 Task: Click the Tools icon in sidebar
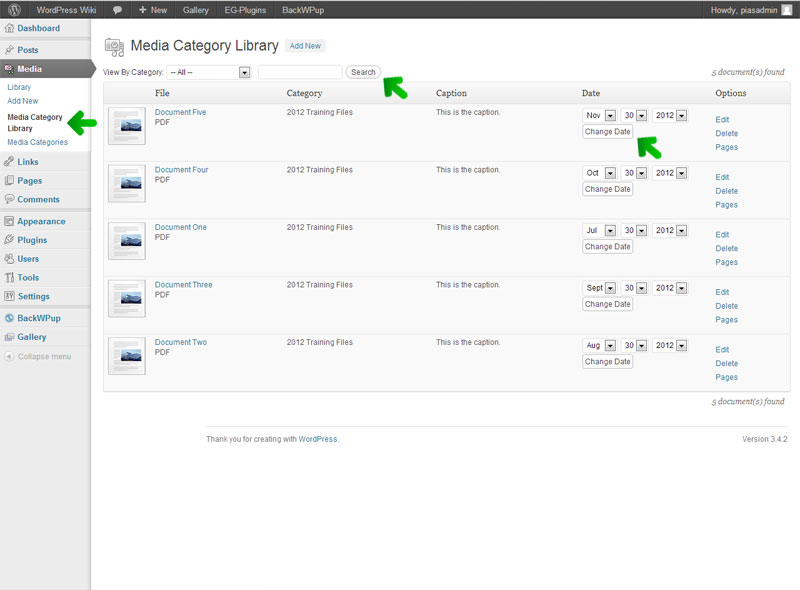[9, 278]
